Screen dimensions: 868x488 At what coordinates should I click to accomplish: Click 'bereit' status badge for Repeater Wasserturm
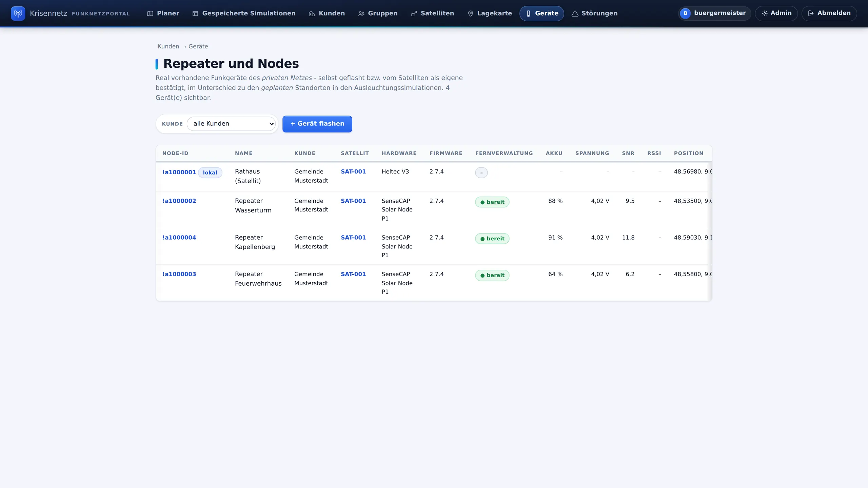click(492, 202)
